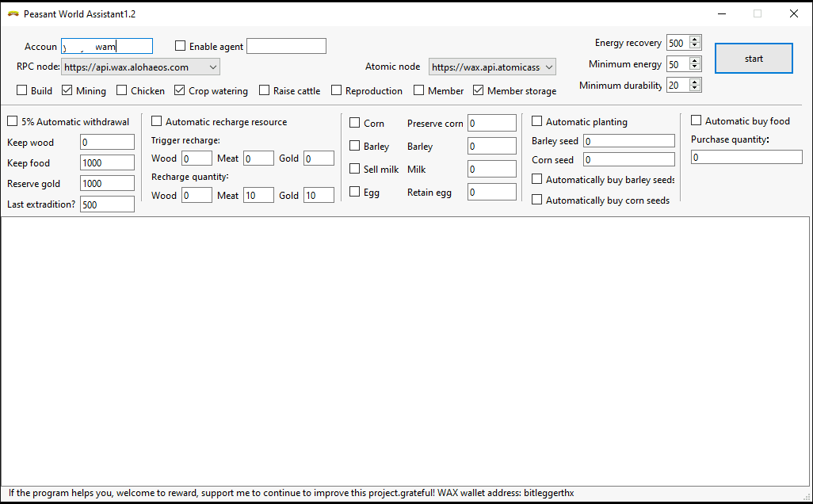The height and width of the screenshot is (504, 813).
Task: Uncheck Member storage checkbox
Action: (478, 90)
